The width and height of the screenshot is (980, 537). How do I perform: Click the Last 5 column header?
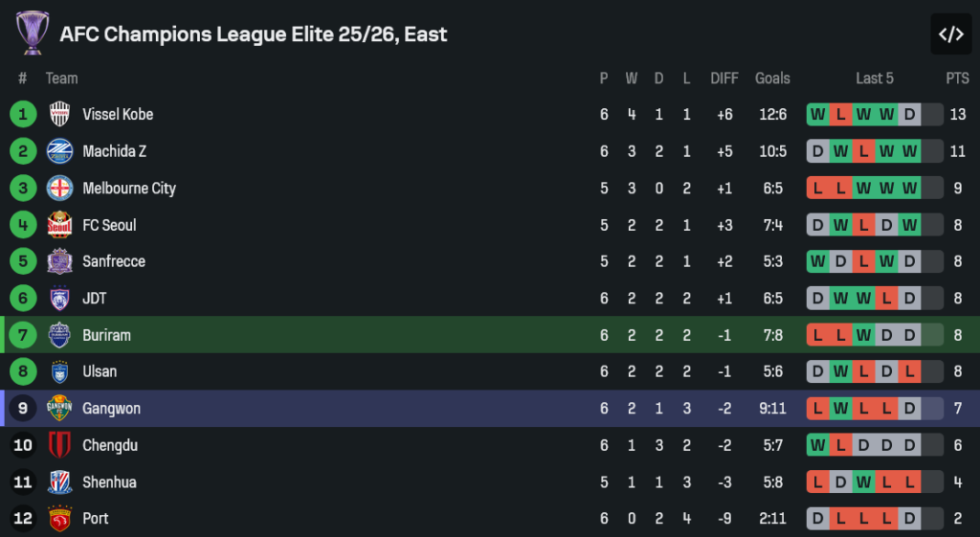[875, 78]
